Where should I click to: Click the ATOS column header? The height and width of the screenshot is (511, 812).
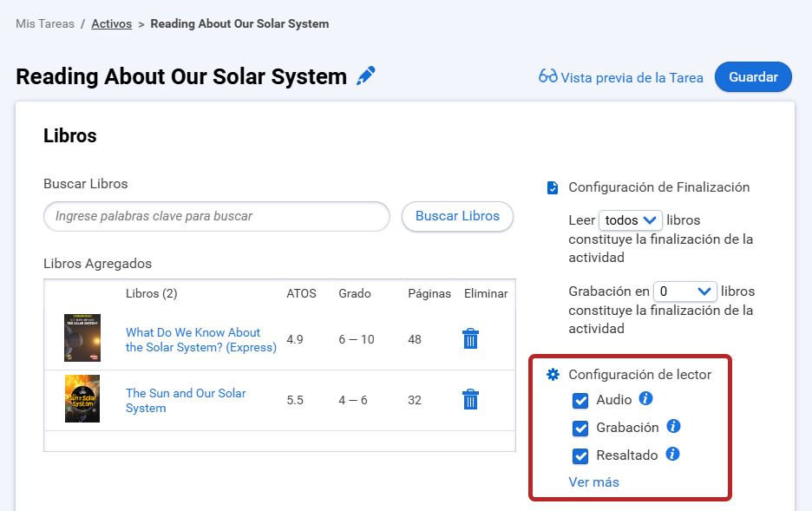pyautogui.click(x=301, y=293)
